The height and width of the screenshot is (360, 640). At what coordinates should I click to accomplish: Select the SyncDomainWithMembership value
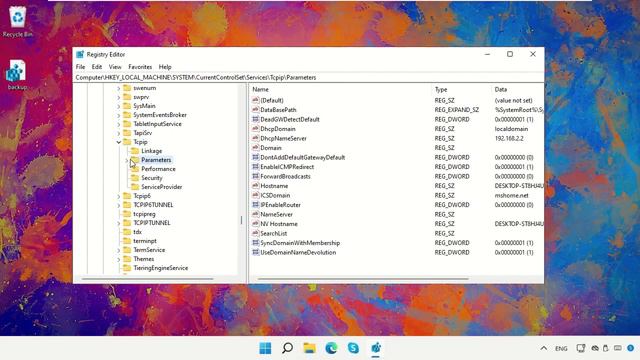click(x=300, y=243)
